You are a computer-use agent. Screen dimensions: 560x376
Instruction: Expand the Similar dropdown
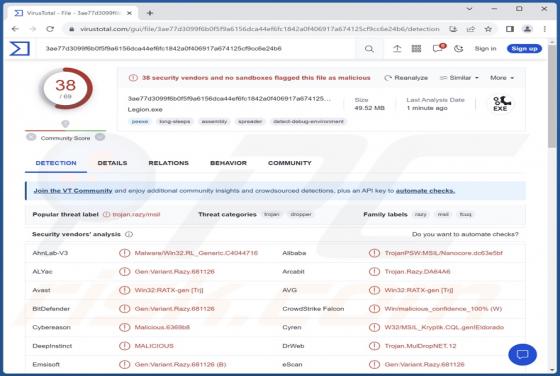point(459,78)
